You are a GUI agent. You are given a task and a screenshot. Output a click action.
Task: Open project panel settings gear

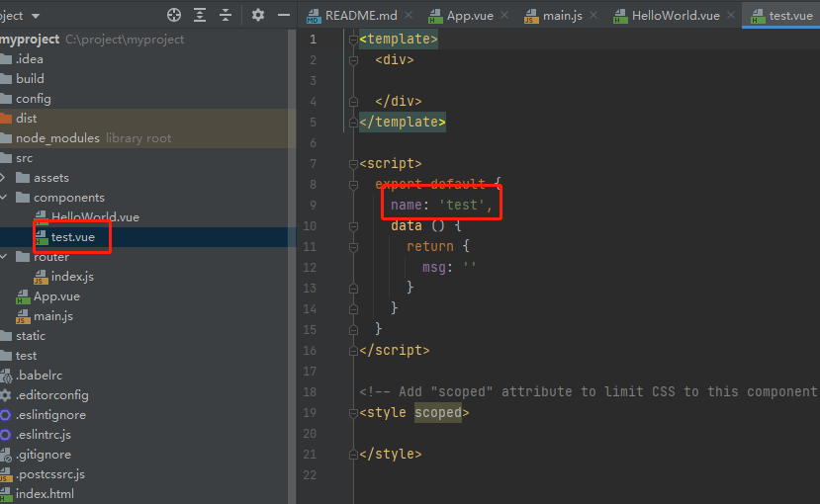pos(257,15)
